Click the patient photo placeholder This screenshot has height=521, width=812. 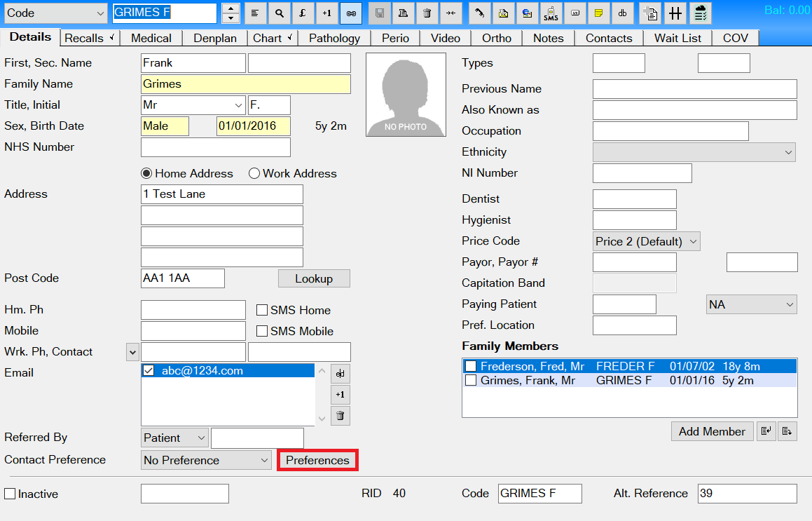406,95
